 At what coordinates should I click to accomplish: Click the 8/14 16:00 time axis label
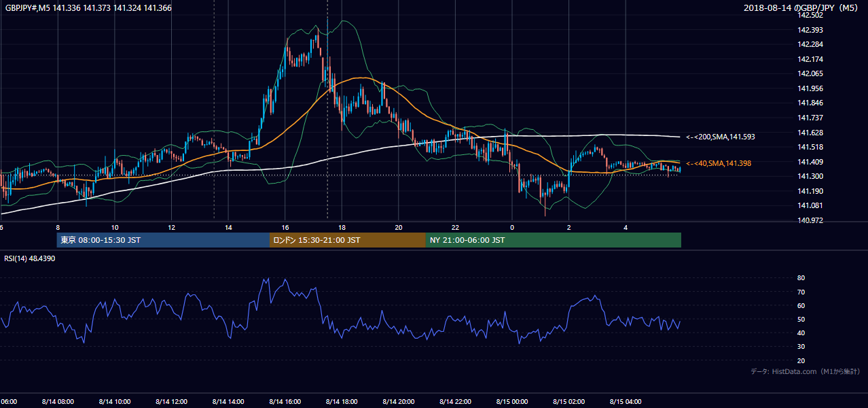[x=285, y=402]
